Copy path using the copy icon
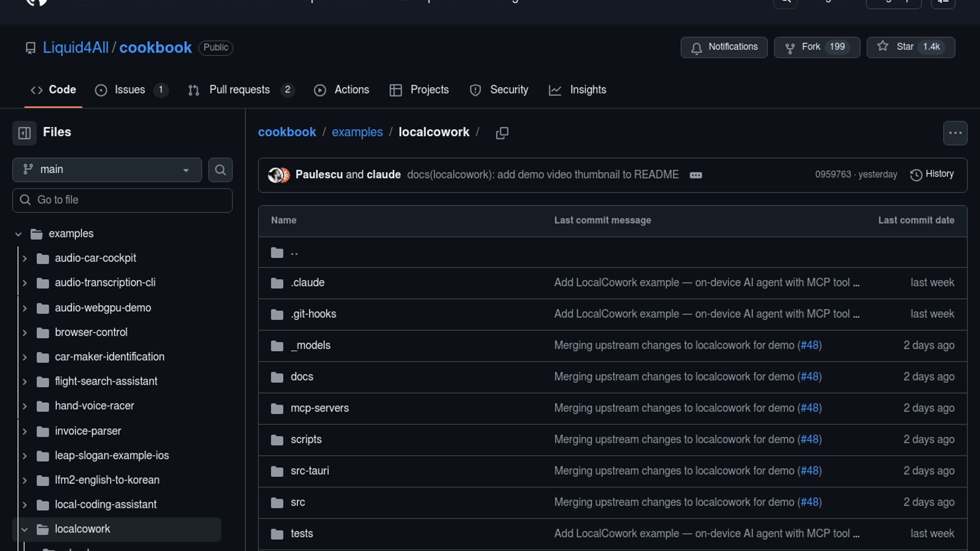This screenshot has width=980, height=551. coord(502,133)
